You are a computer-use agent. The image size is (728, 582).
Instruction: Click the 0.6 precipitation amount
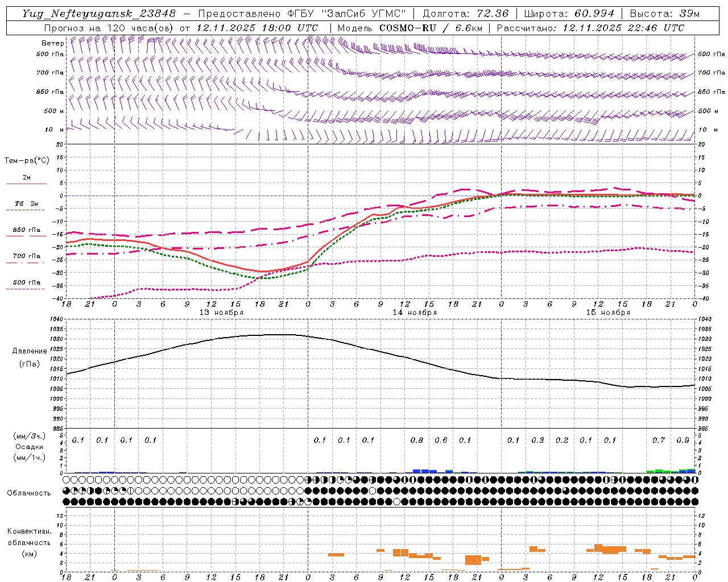click(441, 440)
